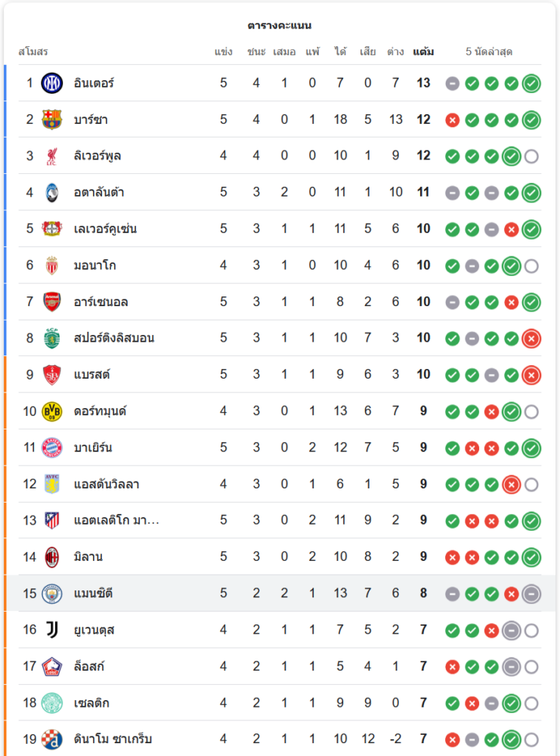The width and height of the screenshot is (560, 756).
Task: Click the Dortmund BVB crest icon
Action: 51,411
